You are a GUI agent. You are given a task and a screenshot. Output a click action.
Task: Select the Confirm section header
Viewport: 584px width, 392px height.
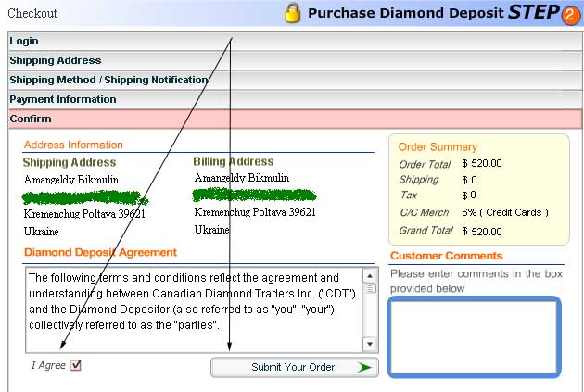(31, 119)
